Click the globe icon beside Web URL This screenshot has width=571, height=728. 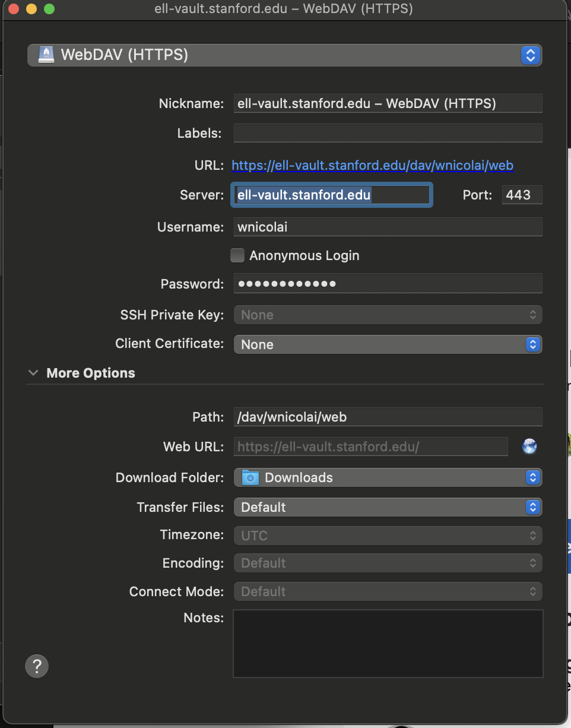[x=529, y=447]
